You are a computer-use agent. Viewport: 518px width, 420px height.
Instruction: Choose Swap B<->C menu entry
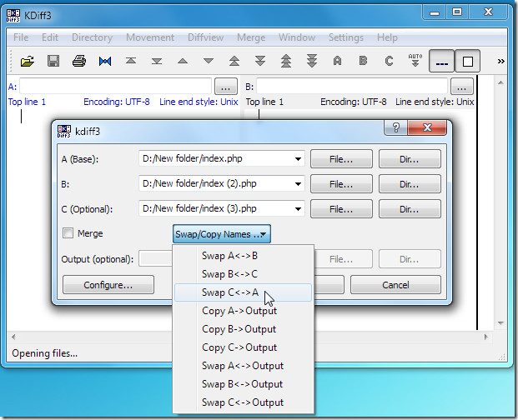pyautogui.click(x=244, y=274)
